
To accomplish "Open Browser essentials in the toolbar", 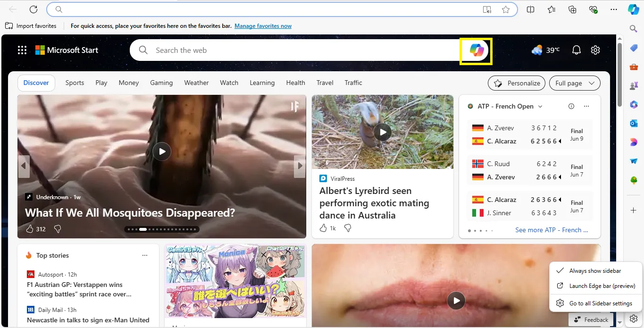I will click(x=593, y=9).
